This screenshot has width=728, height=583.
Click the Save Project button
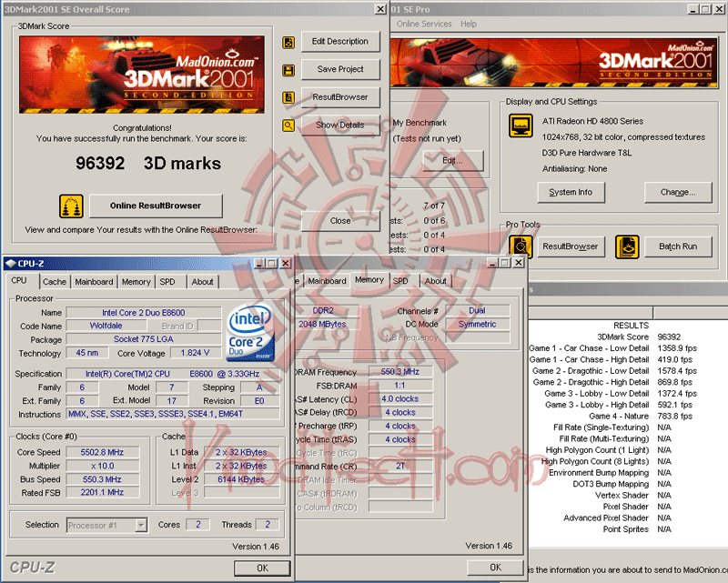340,69
